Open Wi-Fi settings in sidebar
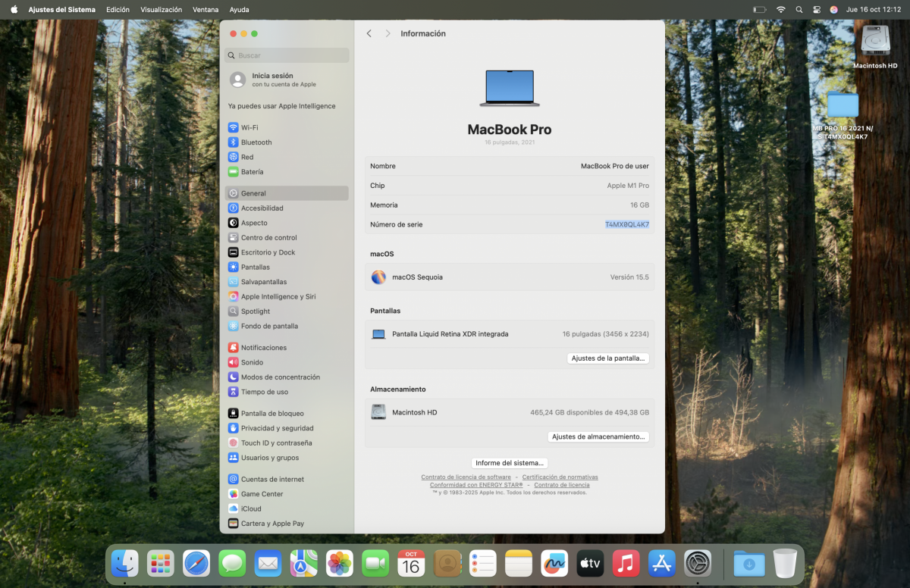 [249, 127]
